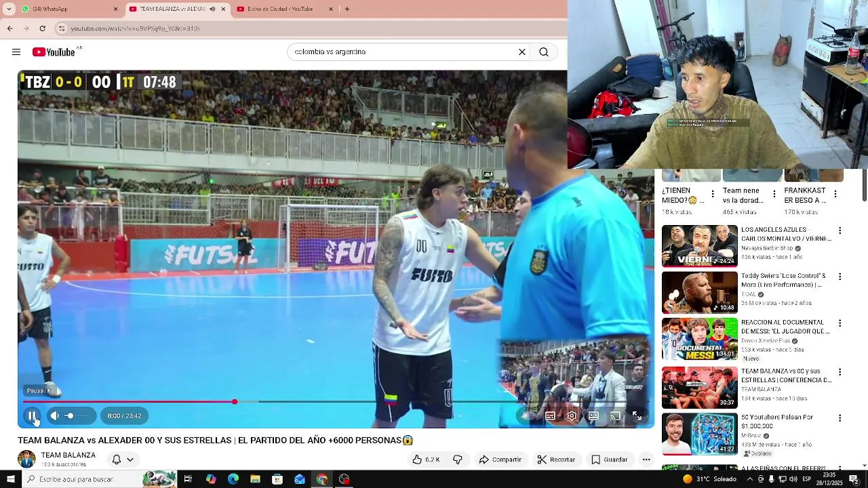Screen dimensions: 868x488
Task: Open options for '¿TIENEN MIEDO?' short
Action: coord(713,195)
